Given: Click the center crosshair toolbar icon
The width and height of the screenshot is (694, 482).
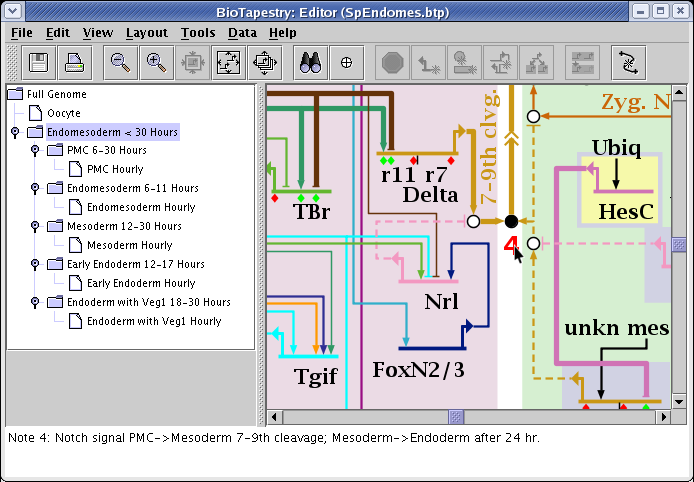Looking at the screenshot, I should (347, 63).
